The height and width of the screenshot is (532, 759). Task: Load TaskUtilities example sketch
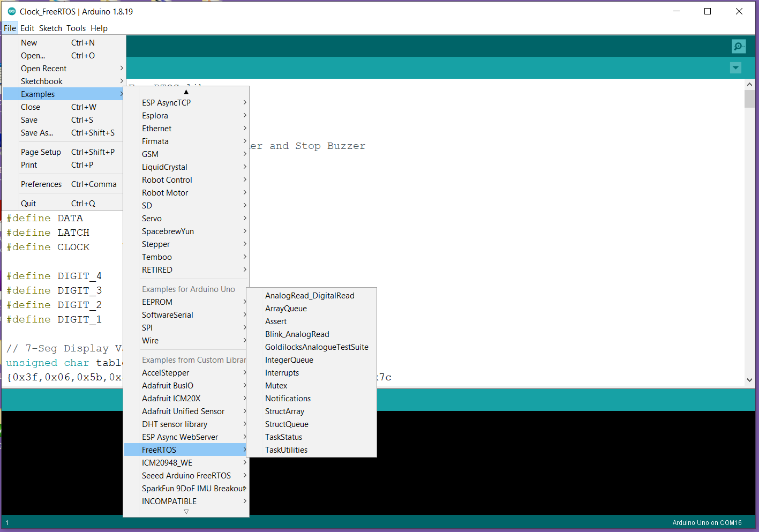(x=312, y=450)
